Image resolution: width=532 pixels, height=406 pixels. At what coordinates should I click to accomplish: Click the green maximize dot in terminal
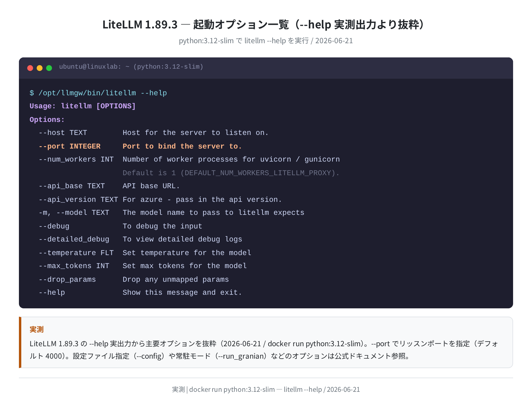pyautogui.click(x=49, y=68)
